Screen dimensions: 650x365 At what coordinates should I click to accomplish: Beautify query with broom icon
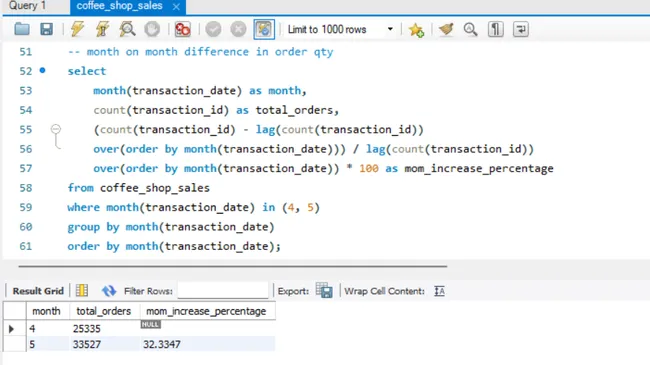click(446, 29)
